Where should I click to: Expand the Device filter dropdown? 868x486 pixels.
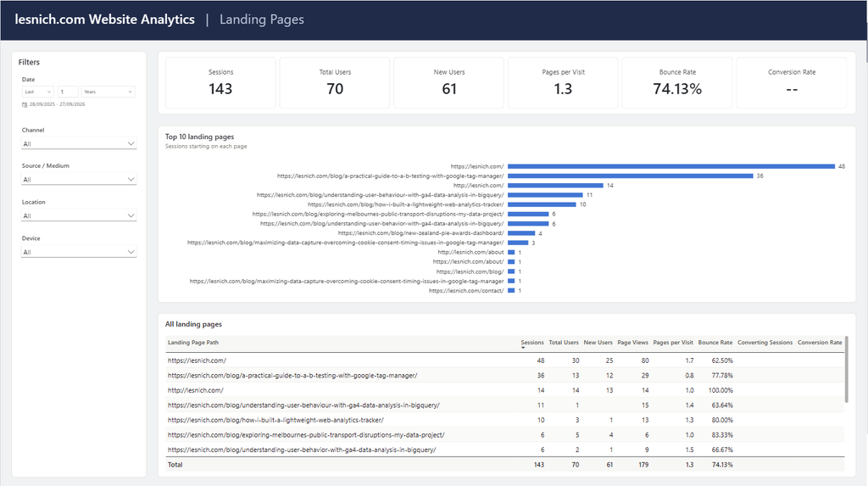pos(79,252)
